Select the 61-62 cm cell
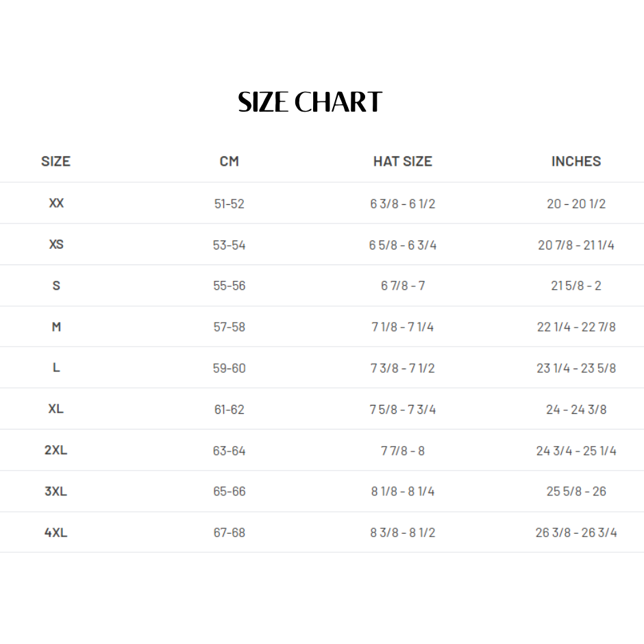644x644 pixels. 229,409
